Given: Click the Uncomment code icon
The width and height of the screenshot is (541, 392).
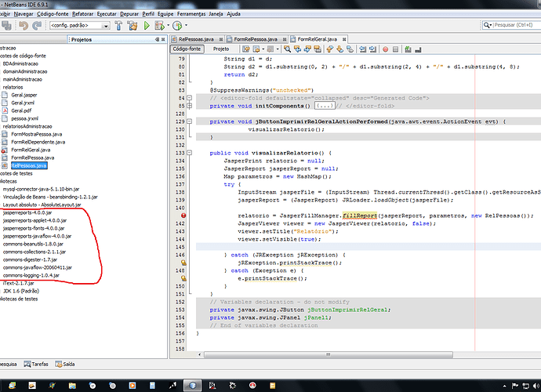Looking at the screenshot, I should (418, 49).
